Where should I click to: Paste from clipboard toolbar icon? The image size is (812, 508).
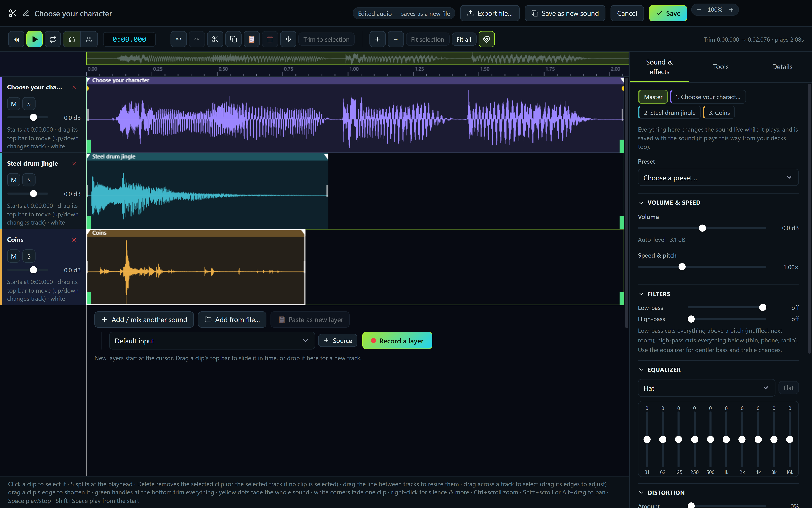(252, 39)
